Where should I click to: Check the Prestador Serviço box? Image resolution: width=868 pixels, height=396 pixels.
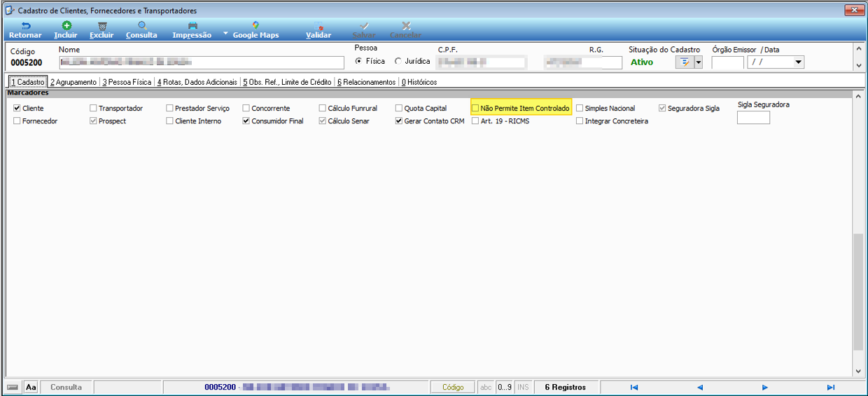click(x=170, y=109)
